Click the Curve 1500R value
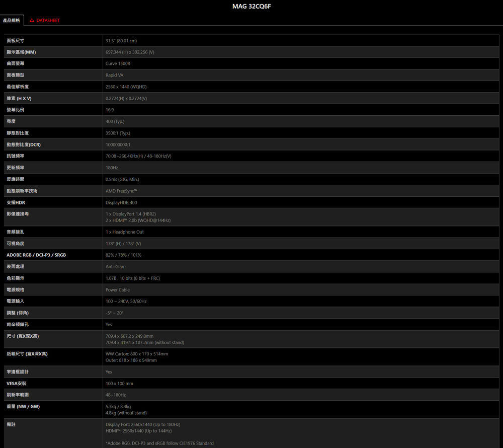 click(x=118, y=64)
